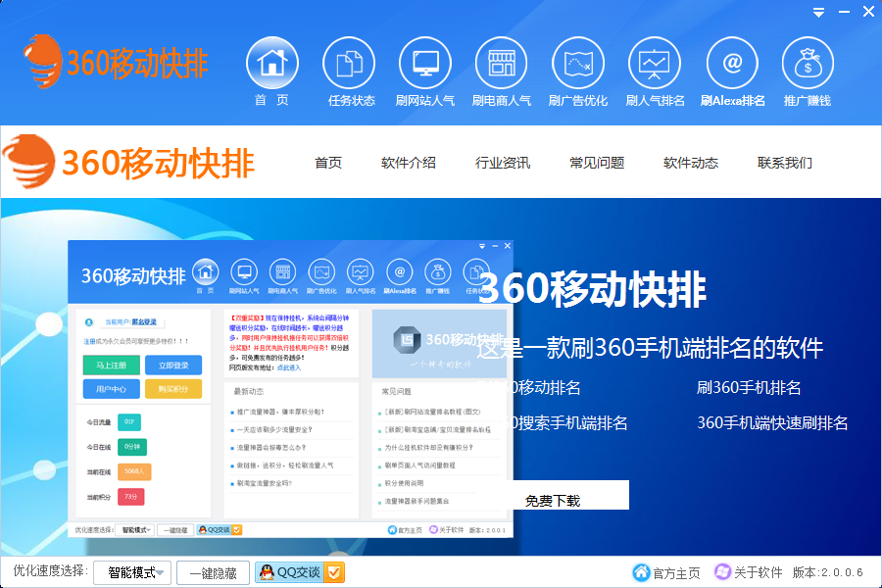The width and height of the screenshot is (882, 588).
Task: Click the 版本:2.0.0.6 version text
Action: (827, 572)
